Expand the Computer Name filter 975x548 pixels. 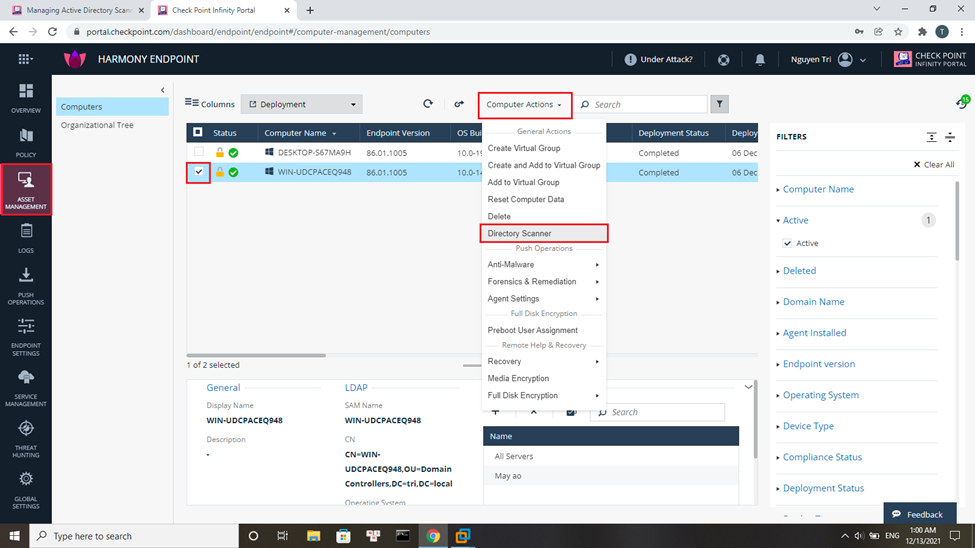point(818,189)
